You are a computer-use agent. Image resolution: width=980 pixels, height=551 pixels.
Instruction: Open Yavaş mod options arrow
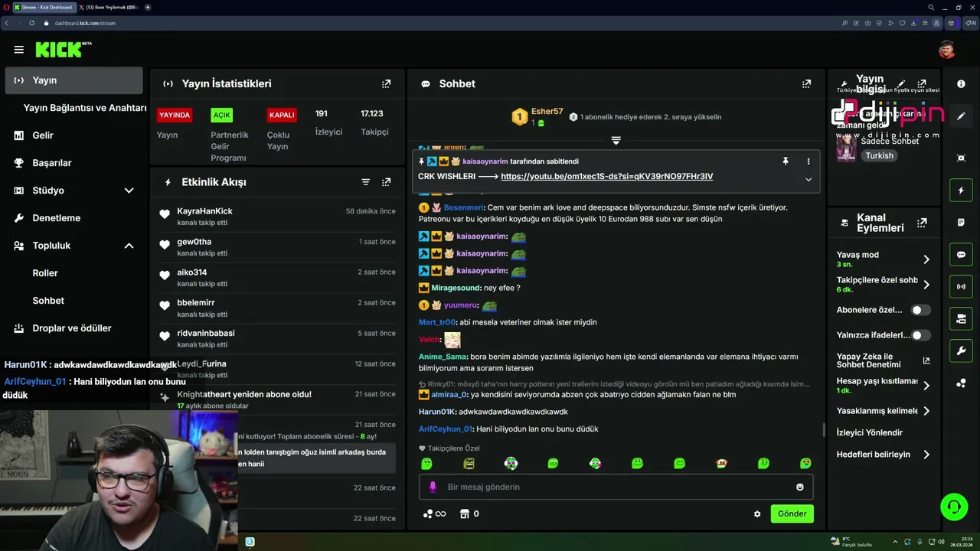pos(926,259)
